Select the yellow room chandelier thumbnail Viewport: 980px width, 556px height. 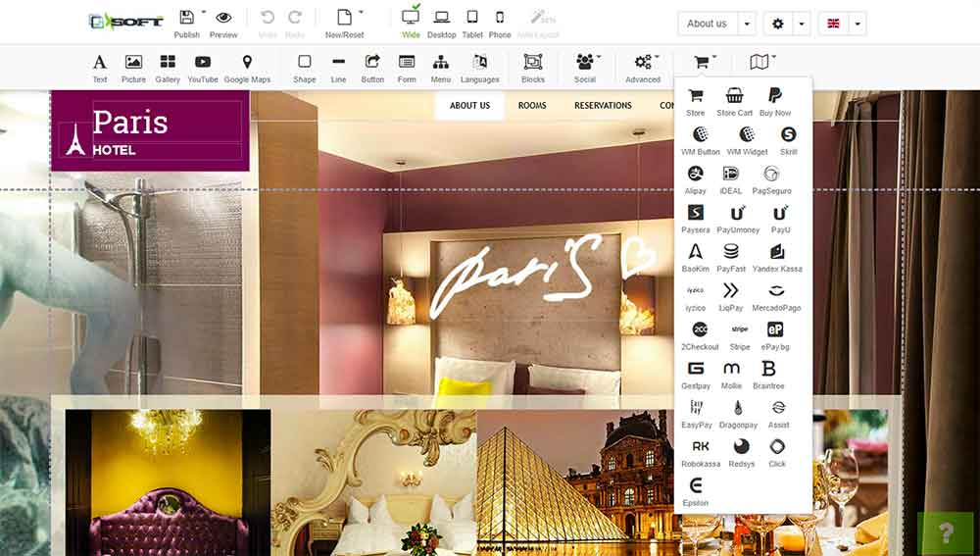point(169,482)
